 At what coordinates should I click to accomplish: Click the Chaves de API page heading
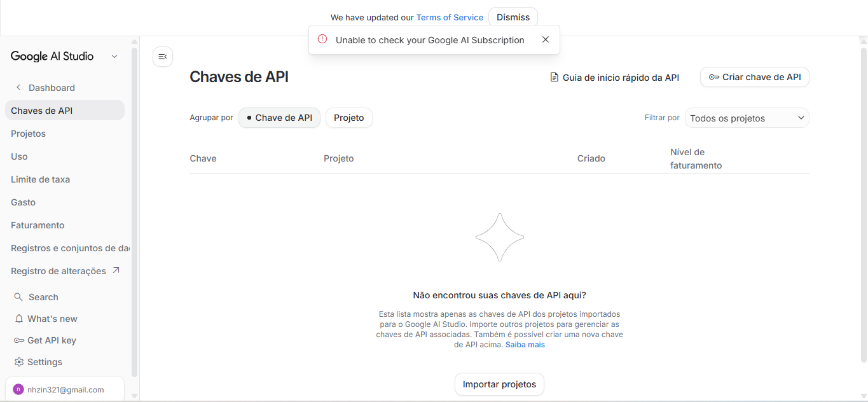coord(239,77)
